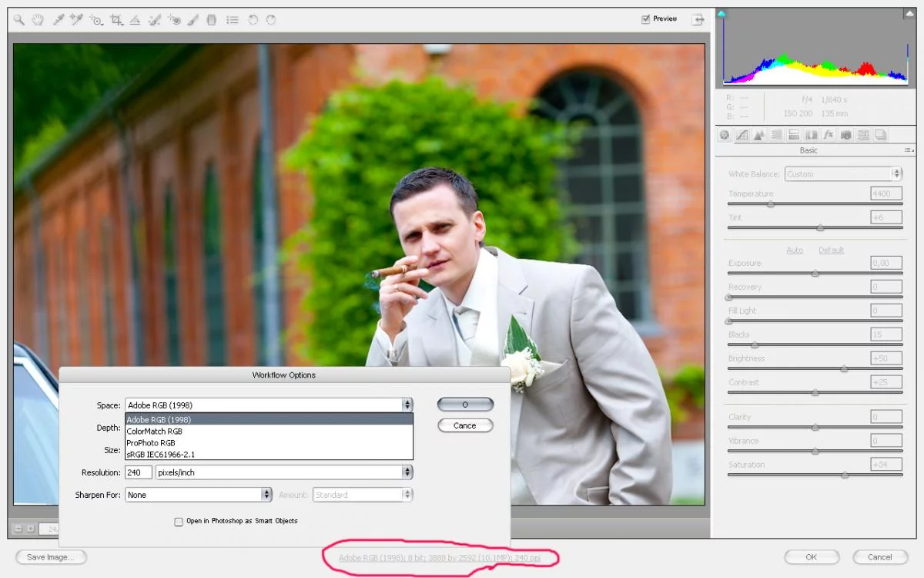Open the Effects (fx) panel tab

coord(828,135)
